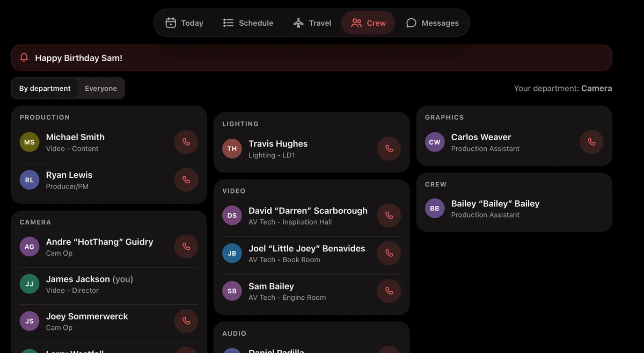Open JS avatar for Joey Sommerwerck
Viewport: 644px width, 353px height.
coord(30,321)
